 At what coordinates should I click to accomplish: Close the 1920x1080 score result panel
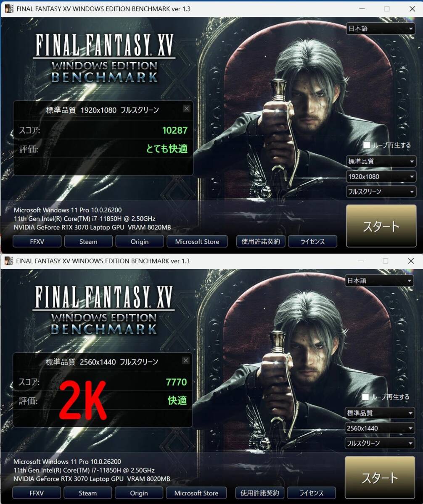(x=187, y=109)
